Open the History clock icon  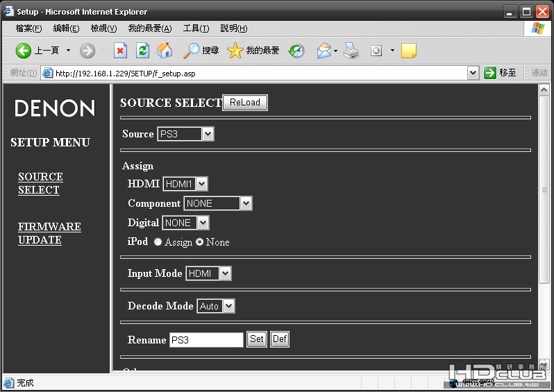click(296, 51)
